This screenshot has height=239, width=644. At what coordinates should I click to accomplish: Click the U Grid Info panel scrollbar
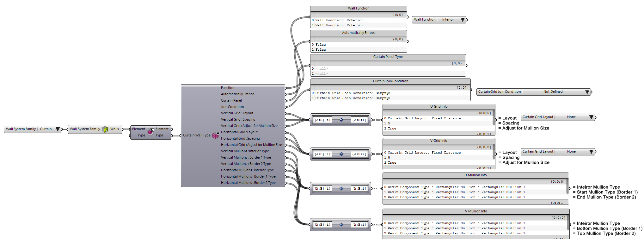click(494, 118)
